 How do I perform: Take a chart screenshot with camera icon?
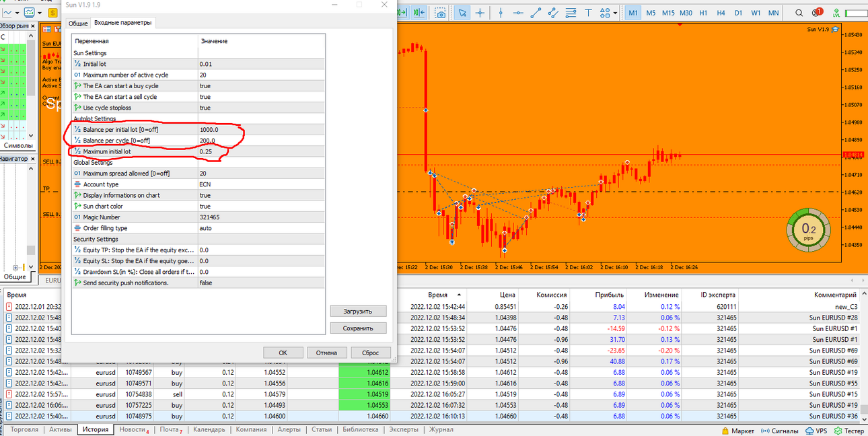click(x=441, y=13)
